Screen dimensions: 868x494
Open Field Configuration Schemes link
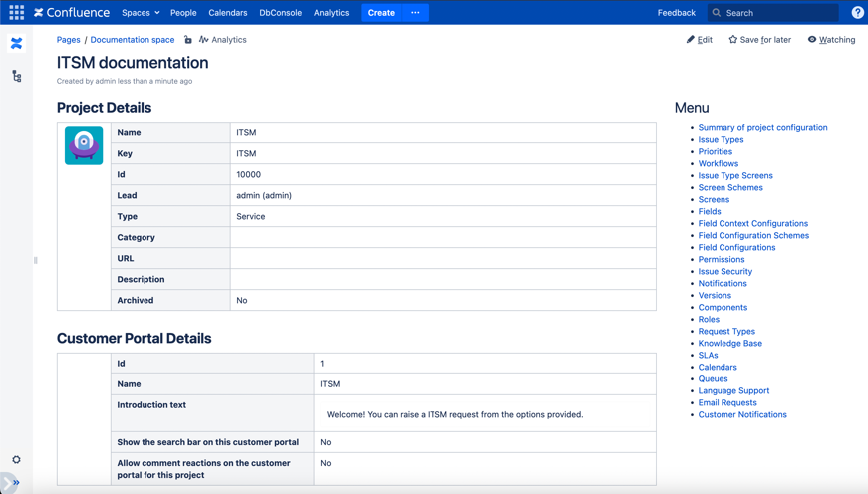coord(753,236)
